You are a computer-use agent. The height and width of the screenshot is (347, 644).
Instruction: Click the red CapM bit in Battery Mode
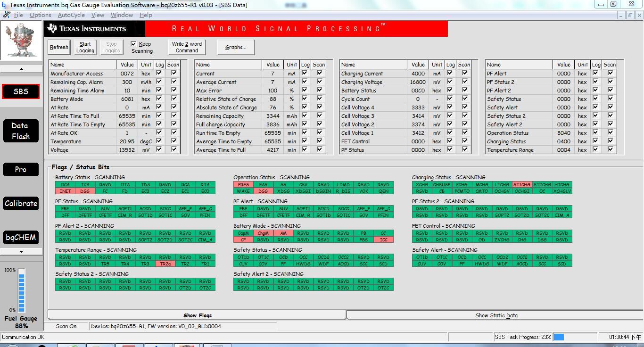point(243,233)
